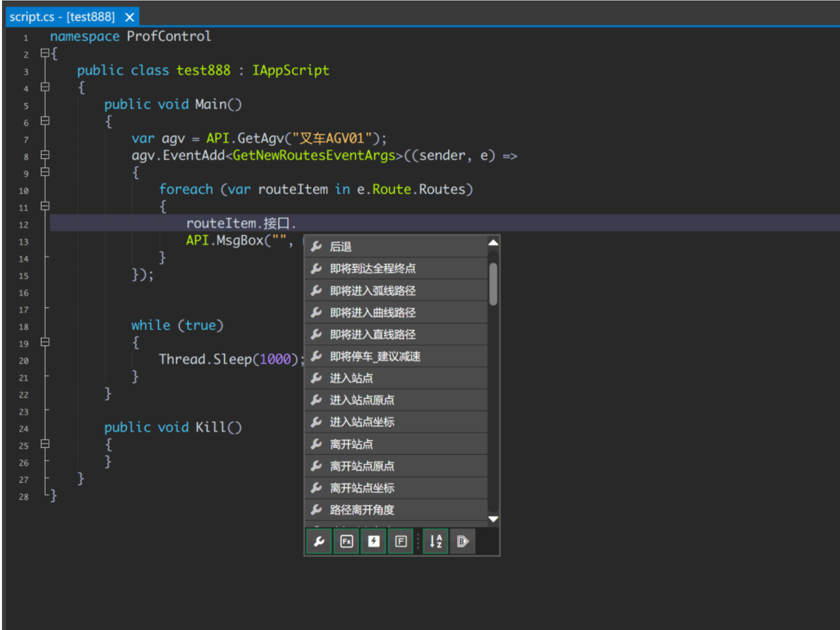Image resolution: width=840 pixels, height=630 pixels.
Task: Collapse the namespace block at line 2
Action: [x=45, y=52]
